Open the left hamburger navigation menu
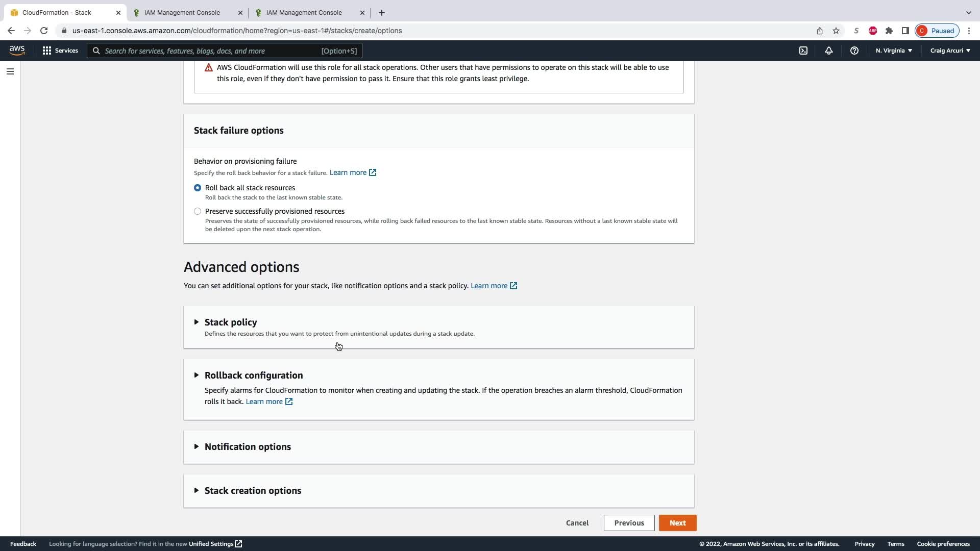980x551 pixels. pyautogui.click(x=10, y=71)
